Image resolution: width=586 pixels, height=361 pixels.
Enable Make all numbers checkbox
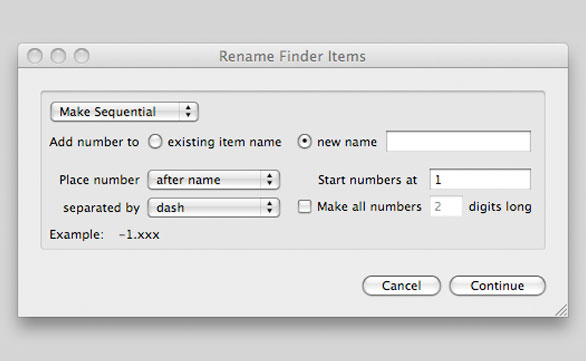(x=305, y=206)
